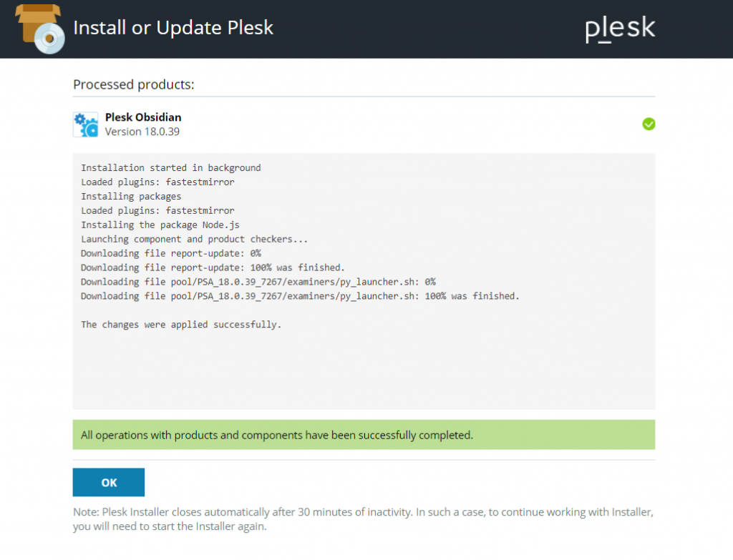Click the py_launcher.sh 100% finished line

[x=300, y=296]
